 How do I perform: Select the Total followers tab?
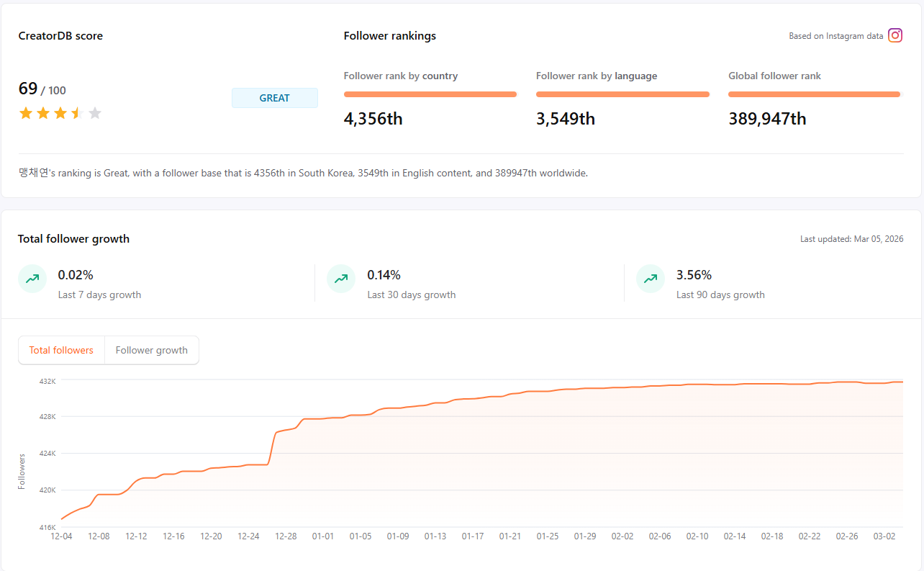[61, 350]
